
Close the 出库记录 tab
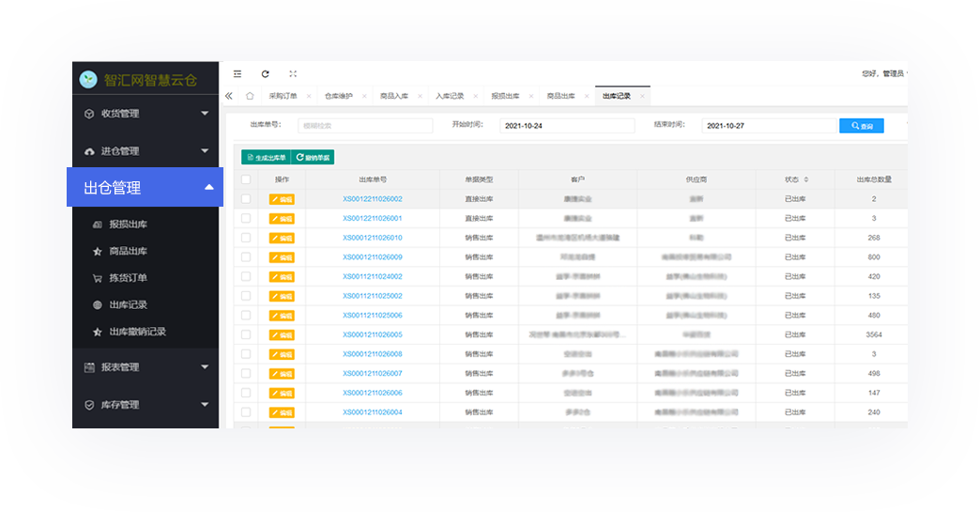[642, 96]
